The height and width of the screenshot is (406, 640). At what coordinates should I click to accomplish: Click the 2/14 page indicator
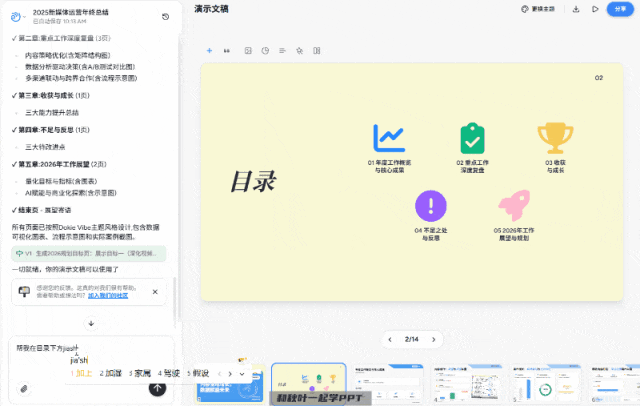[x=411, y=339]
